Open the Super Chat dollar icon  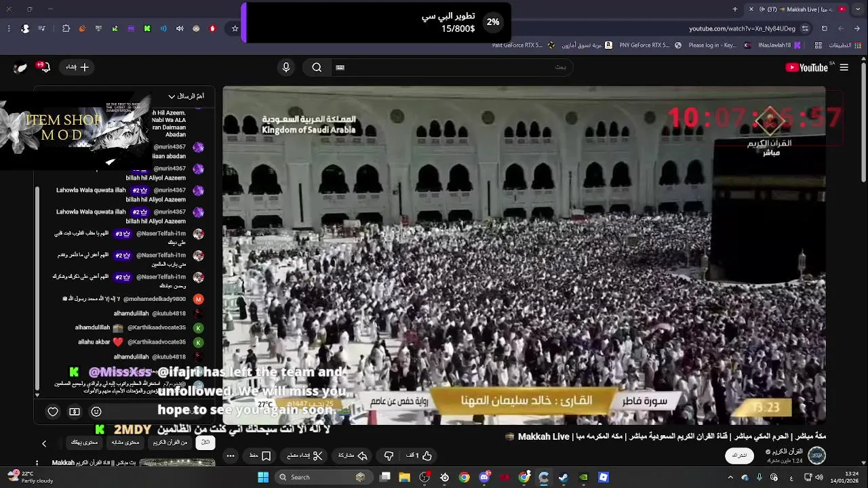75,411
